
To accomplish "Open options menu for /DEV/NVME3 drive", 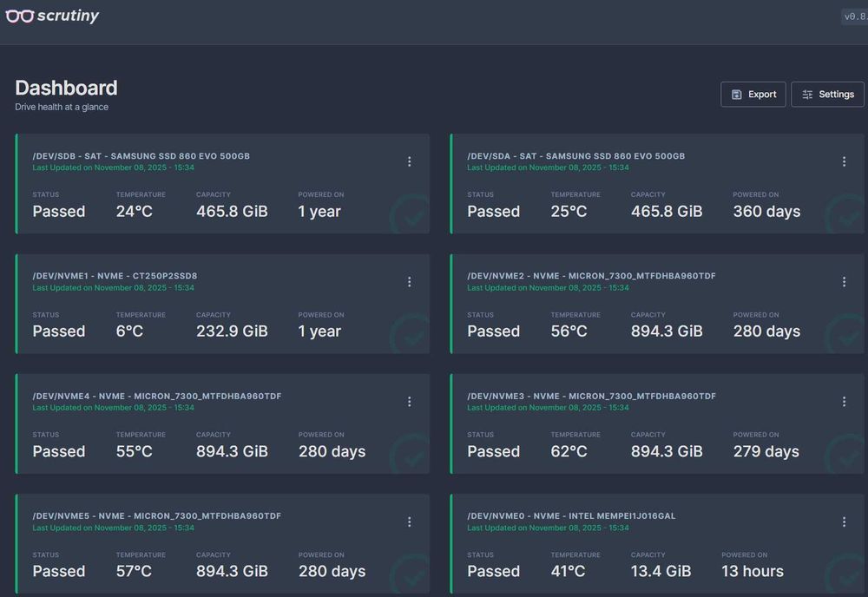I will tap(844, 402).
